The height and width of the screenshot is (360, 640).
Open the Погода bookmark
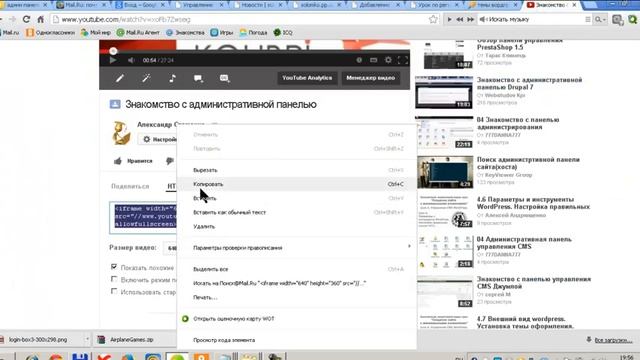click(x=253, y=32)
